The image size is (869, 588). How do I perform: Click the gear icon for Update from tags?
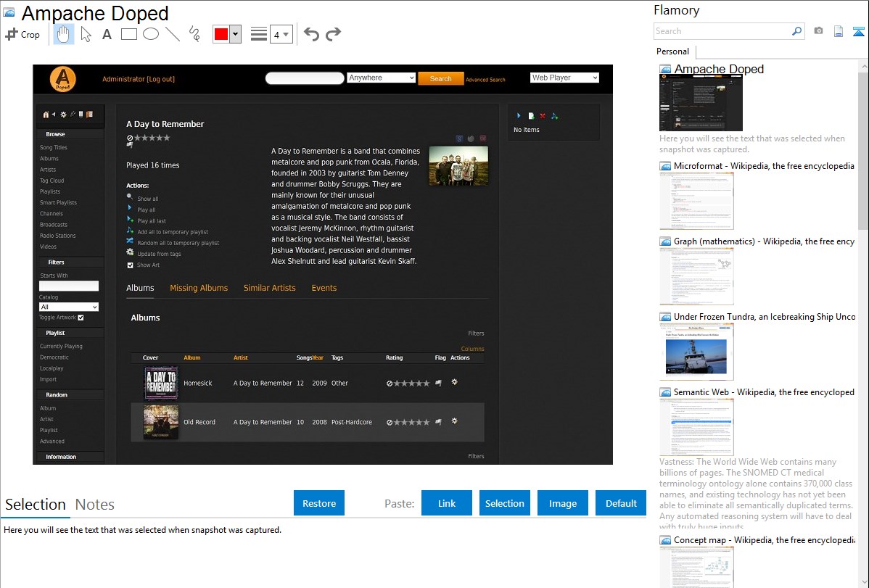130,252
